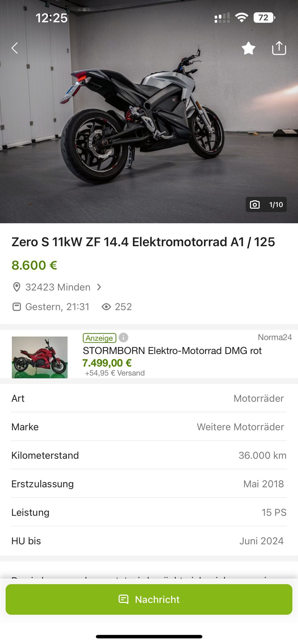This screenshot has height=644, width=298.
Task: Tap the Kilometerstand 36.000 km row
Action: click(x=149, y=455)
